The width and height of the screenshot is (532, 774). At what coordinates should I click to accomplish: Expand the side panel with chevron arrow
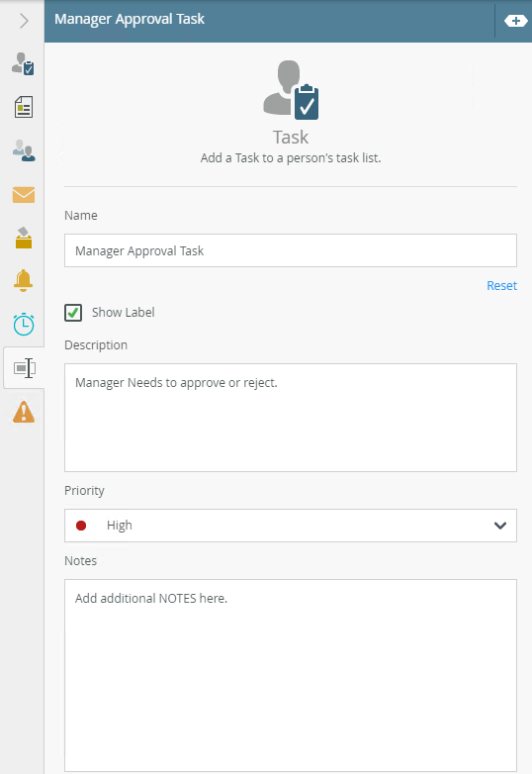[23, 21]
